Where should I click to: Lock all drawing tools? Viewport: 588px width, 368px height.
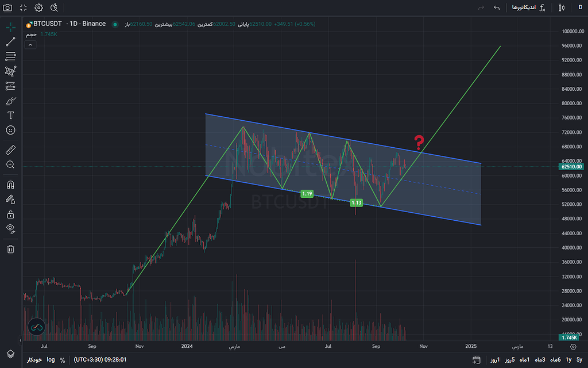pyautogui.click(x=10, y=214)
